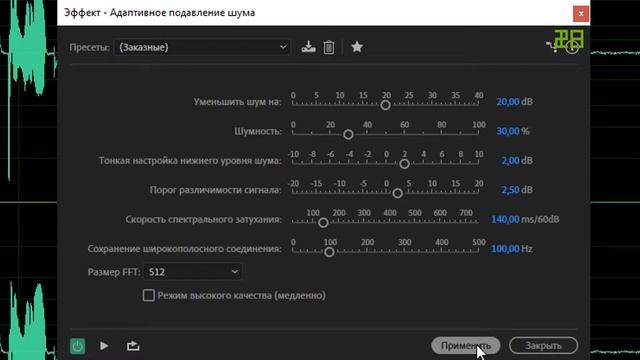Click Сохранение широкополосного соединения slider handle

(x=329, y=252)
